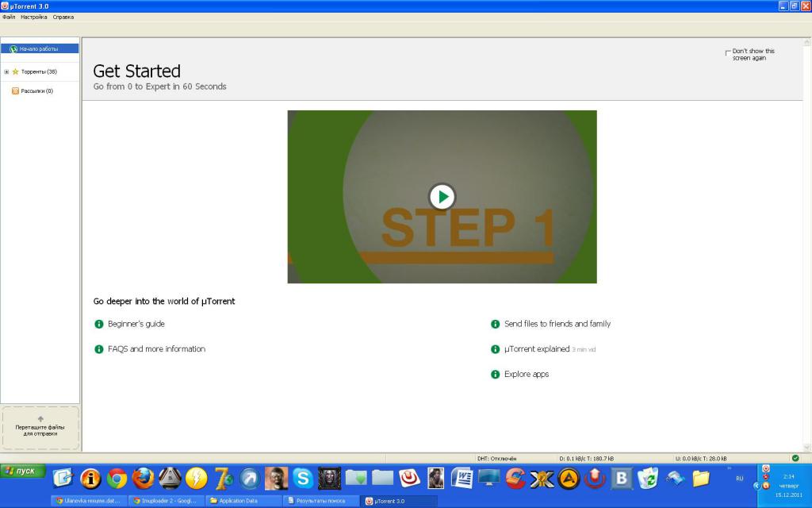Open Microsoft Word from quick launch bar
The image size is (812, 508).
tap(462, 478)
